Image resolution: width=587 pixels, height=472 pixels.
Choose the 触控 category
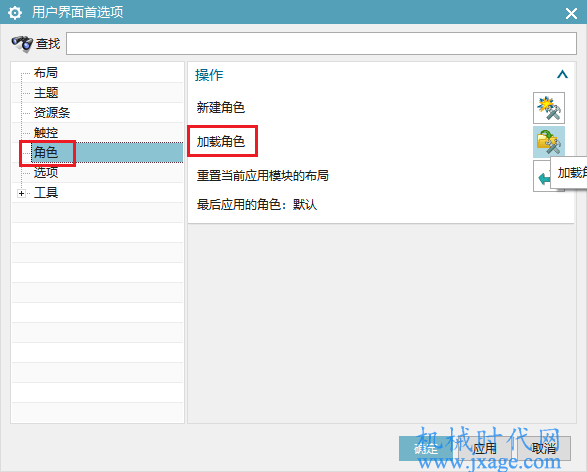(x=46, y=133)
